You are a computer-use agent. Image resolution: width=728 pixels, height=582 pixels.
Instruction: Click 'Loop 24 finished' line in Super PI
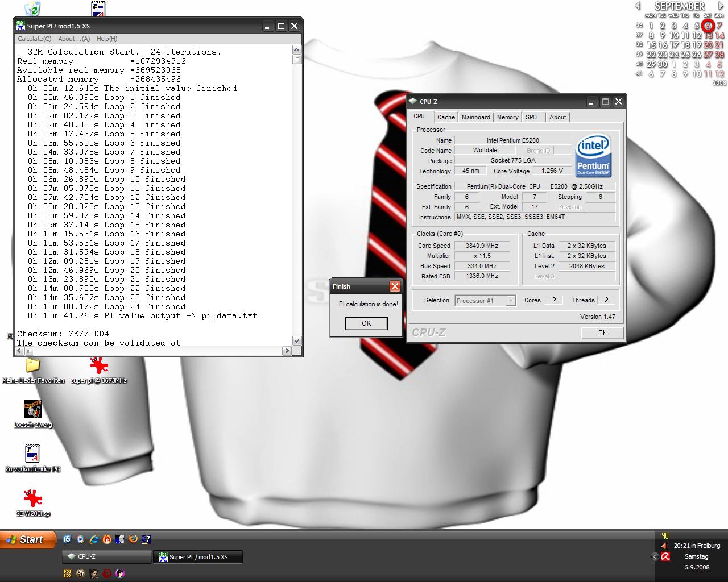(107, 306)
